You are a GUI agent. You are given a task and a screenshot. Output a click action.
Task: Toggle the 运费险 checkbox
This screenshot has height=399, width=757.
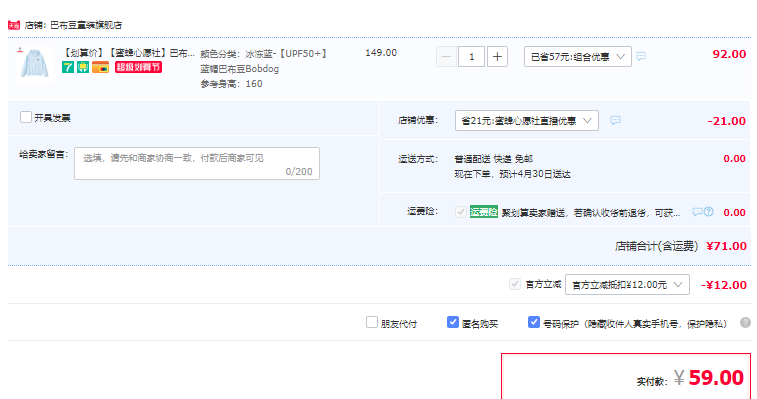click(461, 212)
